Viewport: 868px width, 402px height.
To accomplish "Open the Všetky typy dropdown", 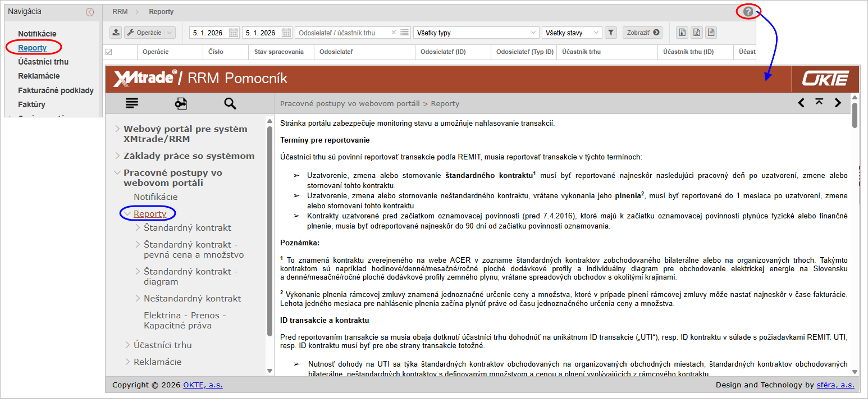I will (x=476, y=33).
